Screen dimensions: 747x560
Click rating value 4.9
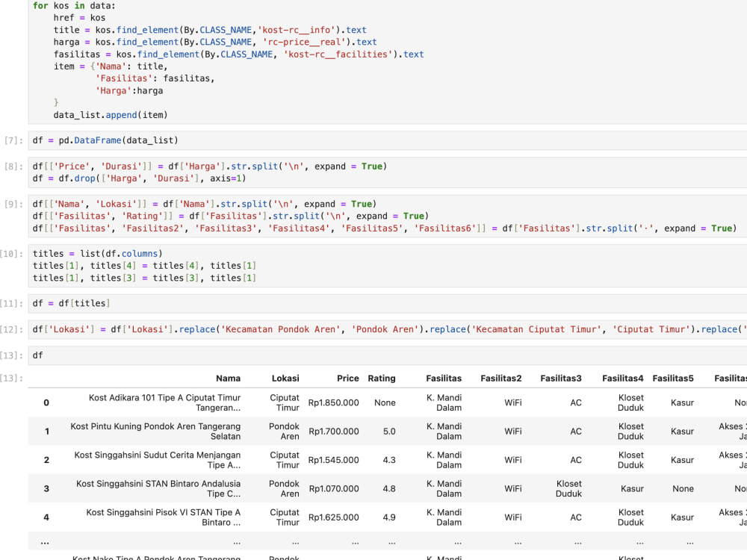[x=389, y=517]
